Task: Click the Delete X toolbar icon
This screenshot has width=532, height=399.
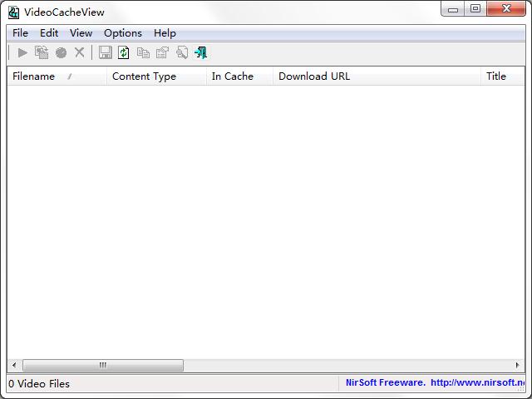Action: click(x=80, y=52)
